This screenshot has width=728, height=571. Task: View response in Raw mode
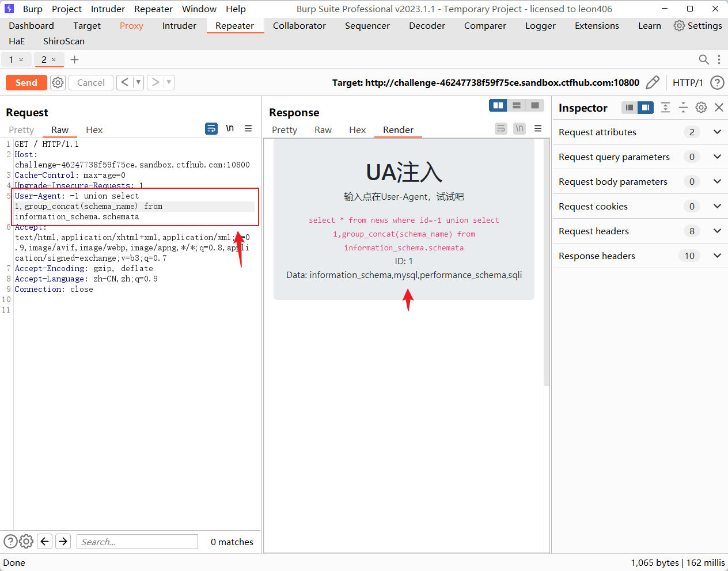click(323, 130)
